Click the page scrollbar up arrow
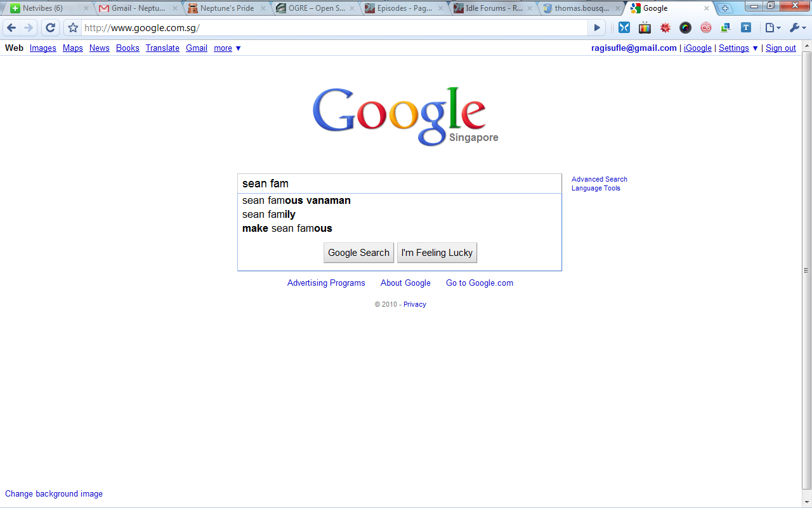Viewport: 812px width, 508px height. (x=807, y=44)
